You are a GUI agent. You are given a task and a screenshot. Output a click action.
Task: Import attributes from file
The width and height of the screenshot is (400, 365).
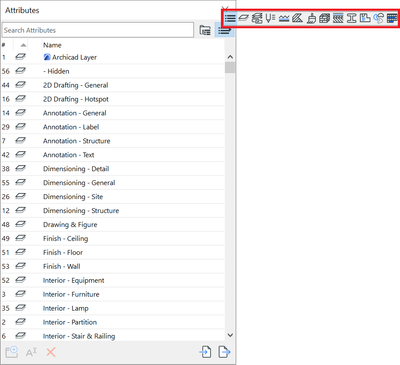pos(205,352)
